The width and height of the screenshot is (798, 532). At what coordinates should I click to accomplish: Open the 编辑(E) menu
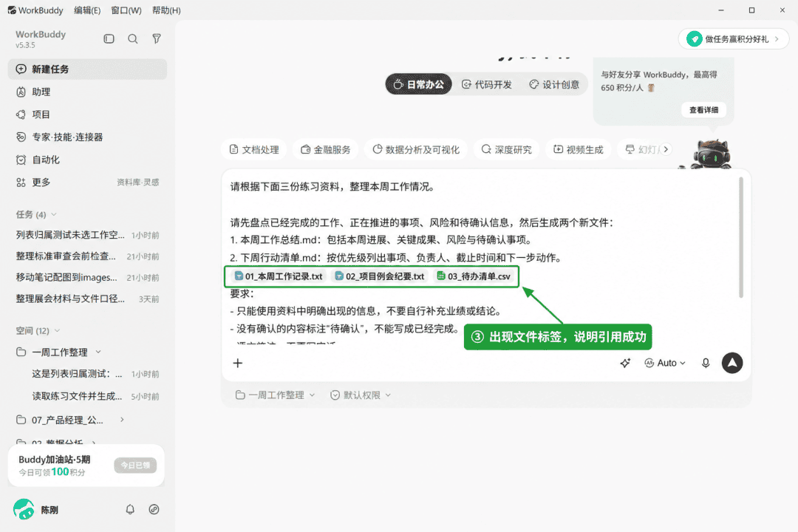(87, 10)
